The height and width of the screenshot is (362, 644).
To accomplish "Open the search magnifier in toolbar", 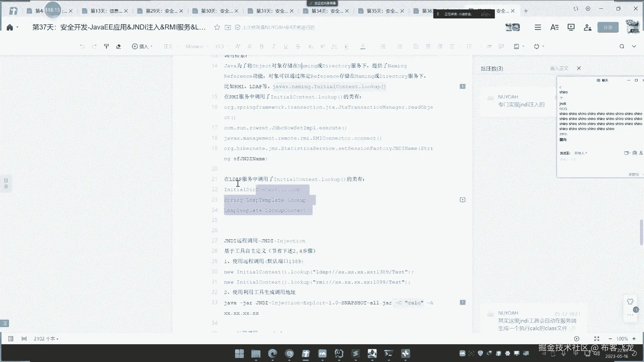I will coord(622,46).
